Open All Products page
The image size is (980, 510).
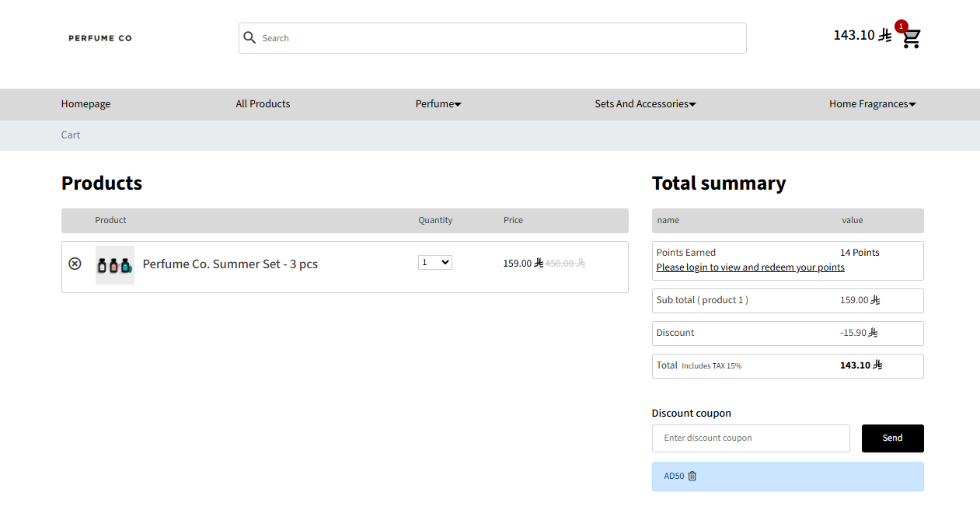pyautogui.click(x=263, y=104)
